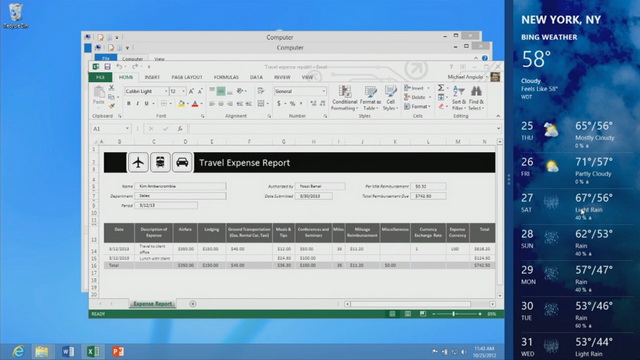Undo the last action in Excel
Screen dimensions: 640x360
click(119, 67)
